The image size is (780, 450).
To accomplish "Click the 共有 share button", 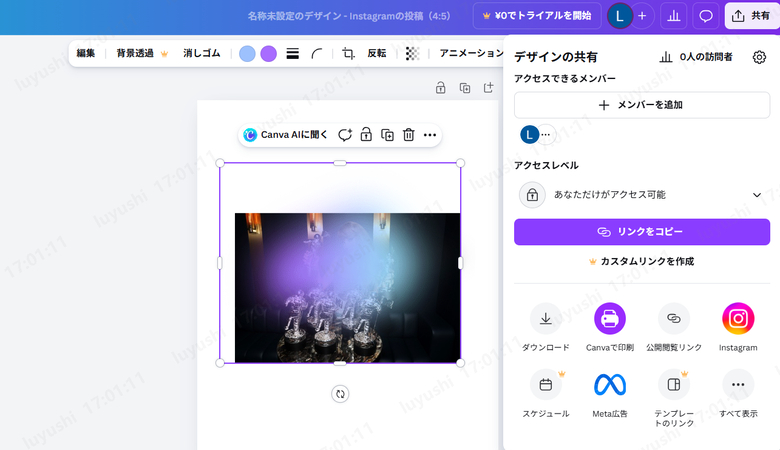I will (751, 16).
